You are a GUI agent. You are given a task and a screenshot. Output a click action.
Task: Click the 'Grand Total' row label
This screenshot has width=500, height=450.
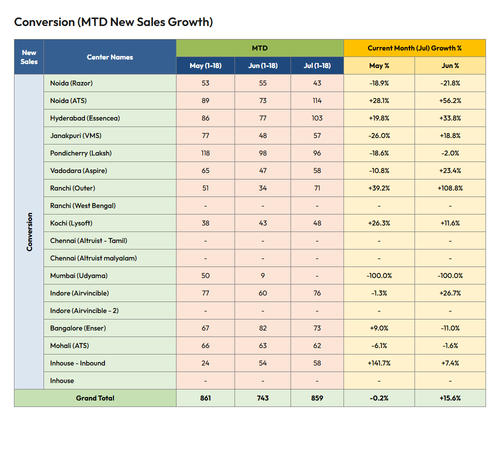tap(95, 398)
